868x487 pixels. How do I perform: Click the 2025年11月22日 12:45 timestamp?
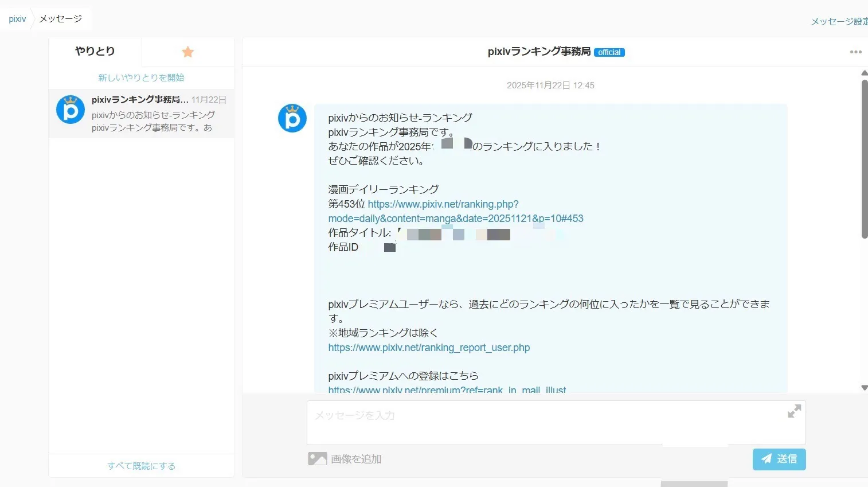(550, 85)
